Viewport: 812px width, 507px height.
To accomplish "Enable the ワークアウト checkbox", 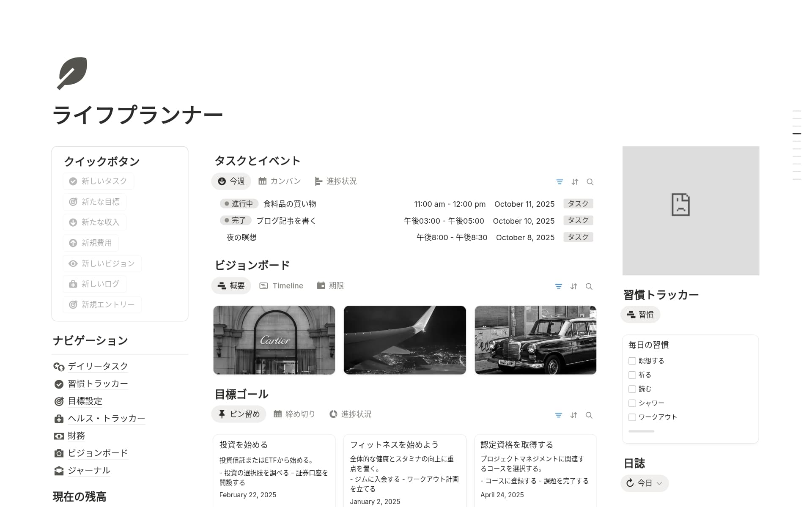I will 632,417.
